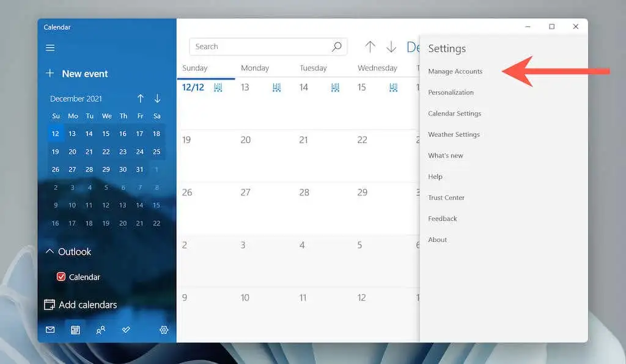Select December 29 in mini calendar
The width and height of the screenshot is (626, 364).
pos(106,169)
